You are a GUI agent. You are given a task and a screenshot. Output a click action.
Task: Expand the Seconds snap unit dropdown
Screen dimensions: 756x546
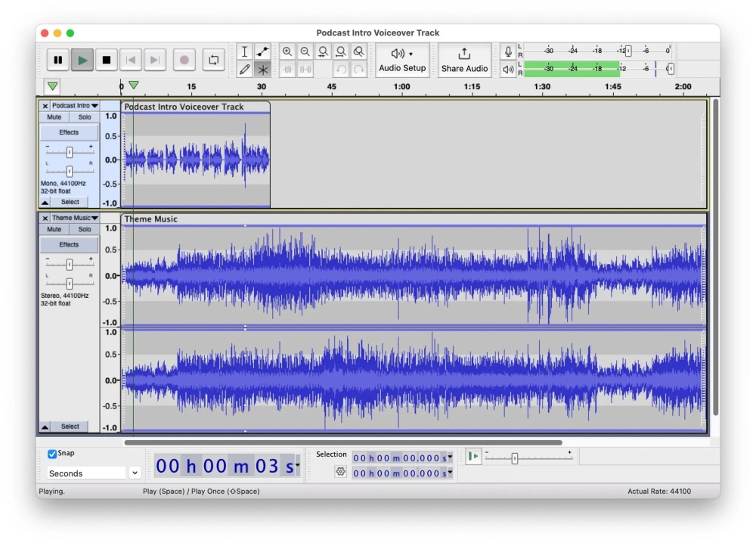point(135,473)
